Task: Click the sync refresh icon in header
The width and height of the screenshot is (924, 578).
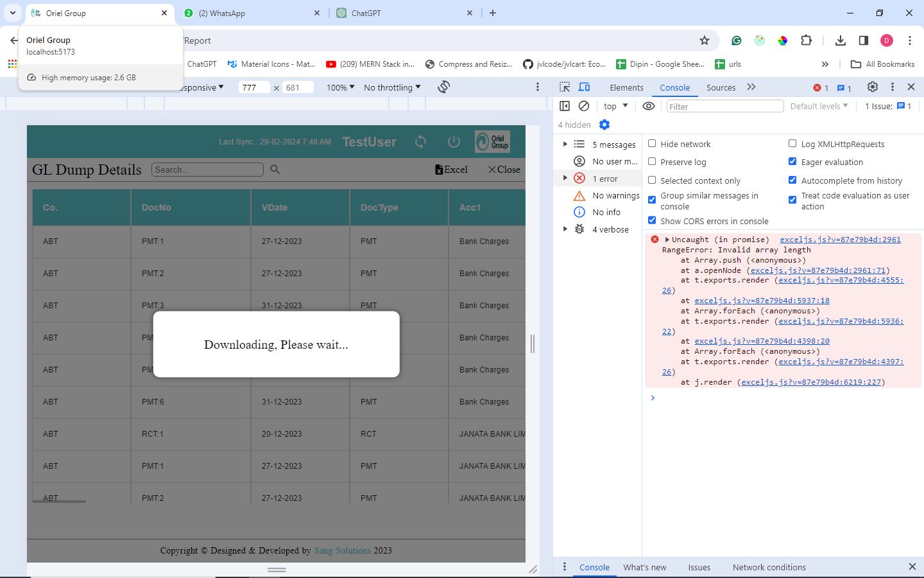Action: coord(420,142)
